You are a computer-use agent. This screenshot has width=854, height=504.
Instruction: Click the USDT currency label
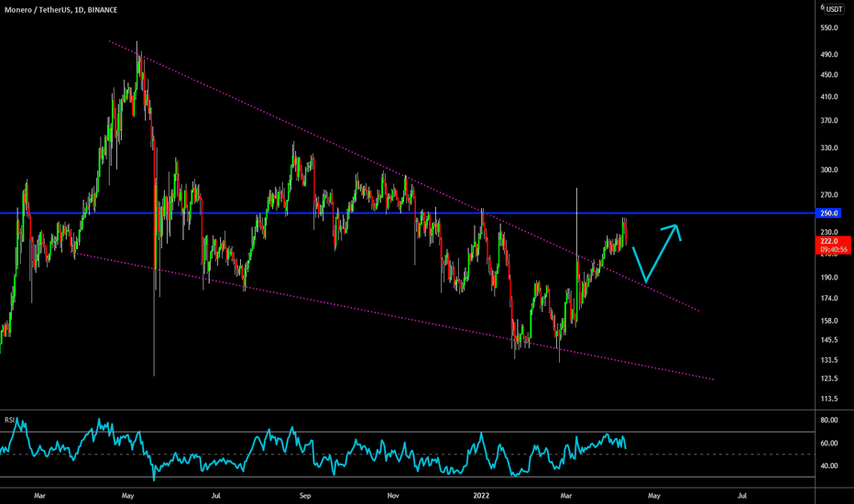point(834,9)
